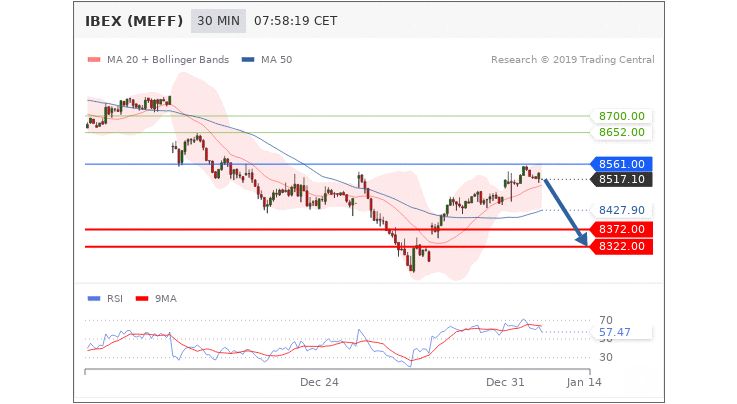Click the black 8517.10 current price label
737x404 pixels.
click(x=621, y=179)
